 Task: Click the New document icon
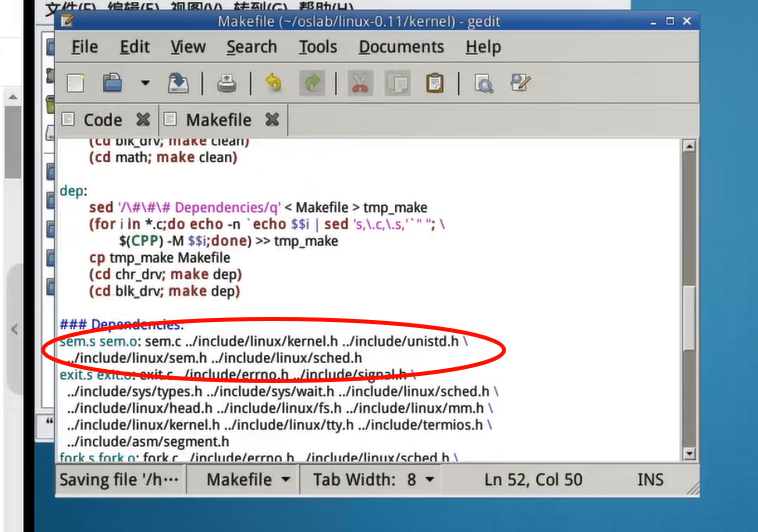tap(76, 84)
